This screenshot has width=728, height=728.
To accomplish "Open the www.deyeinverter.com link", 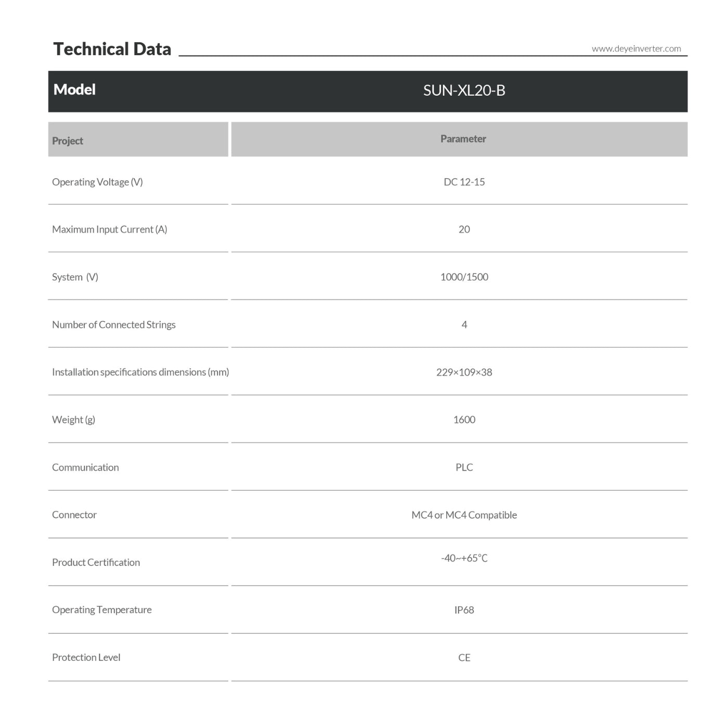I will [636, 49].
